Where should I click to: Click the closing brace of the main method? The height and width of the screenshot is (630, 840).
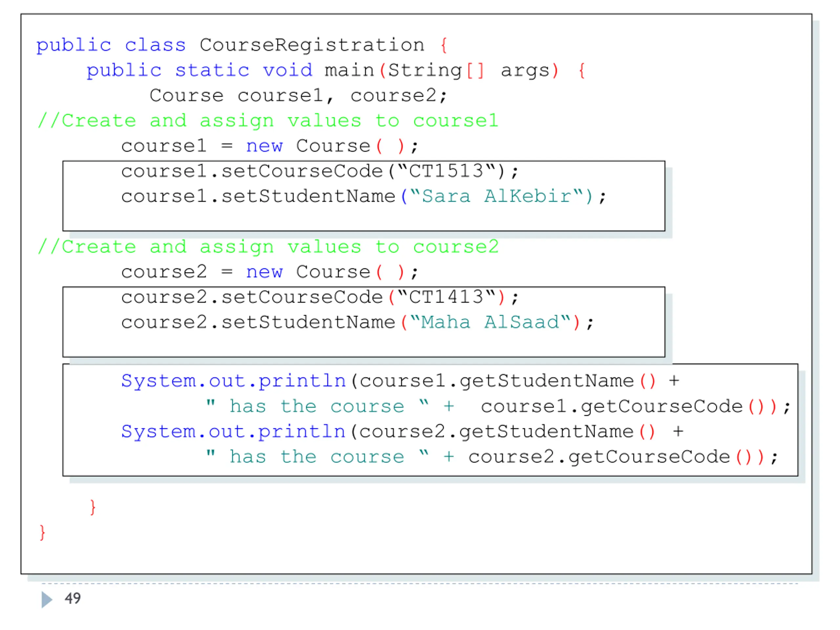[93, 507]
